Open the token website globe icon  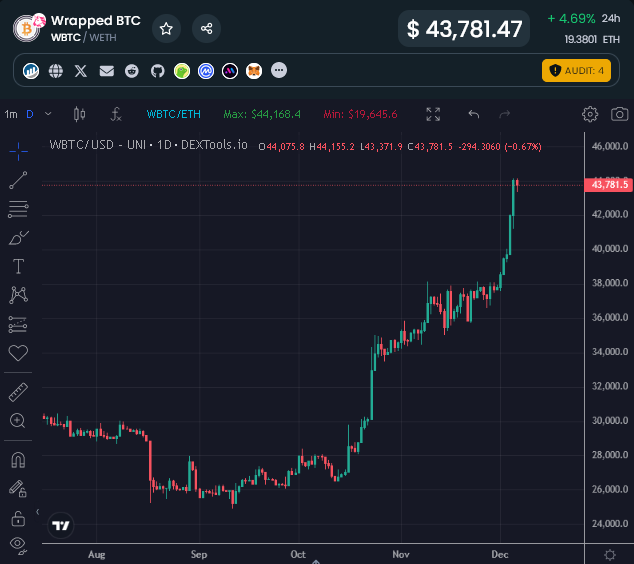click(x=56, y=71)
